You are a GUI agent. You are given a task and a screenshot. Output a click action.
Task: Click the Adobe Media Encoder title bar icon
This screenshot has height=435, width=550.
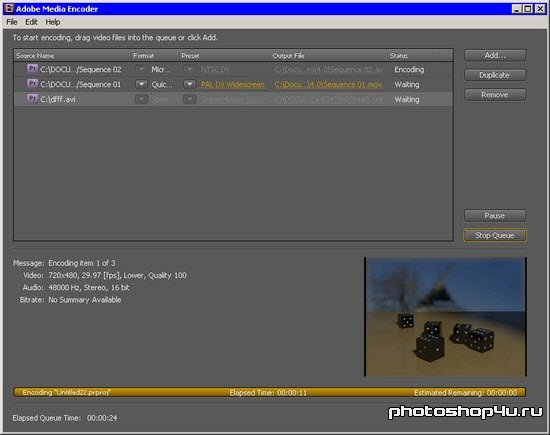pyautogui.click(x=9, y=8)
